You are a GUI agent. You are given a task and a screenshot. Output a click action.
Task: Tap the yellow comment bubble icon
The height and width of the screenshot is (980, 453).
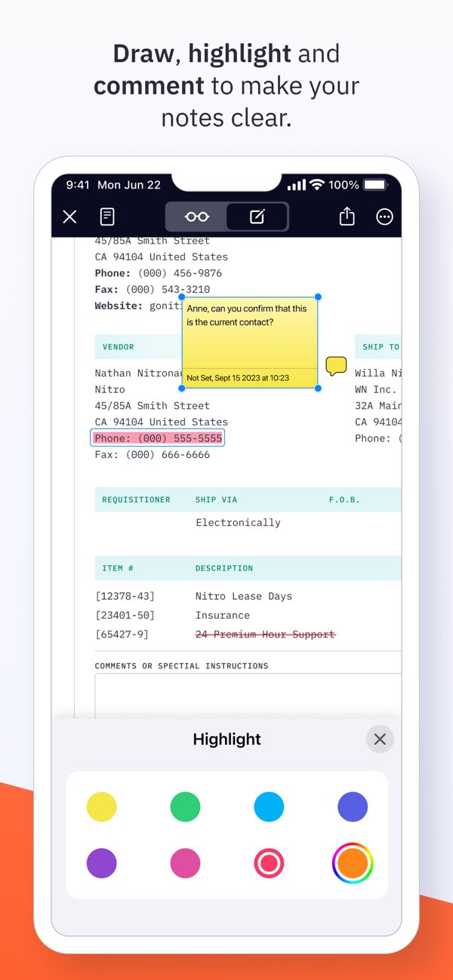pos(336,367)
